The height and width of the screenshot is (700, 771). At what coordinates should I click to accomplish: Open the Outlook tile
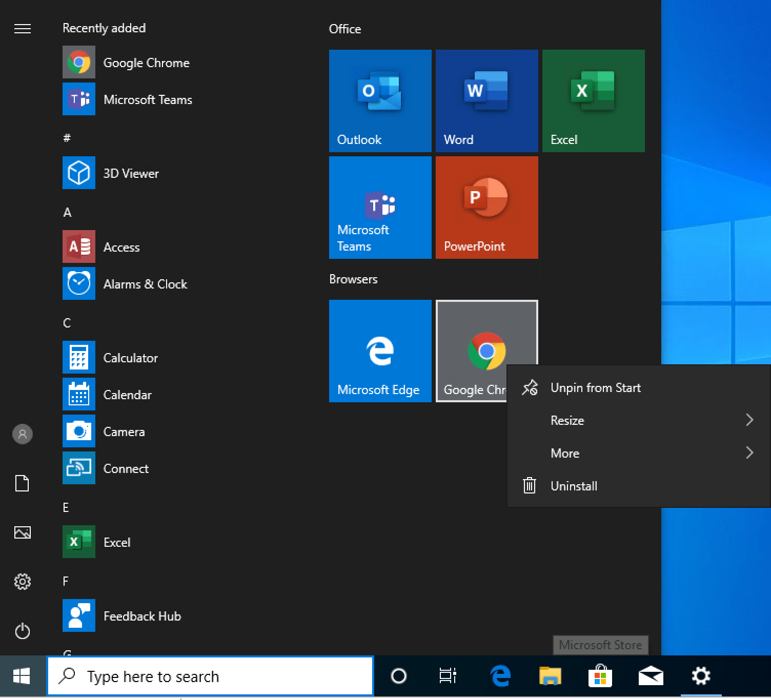(x=380, y=101)
